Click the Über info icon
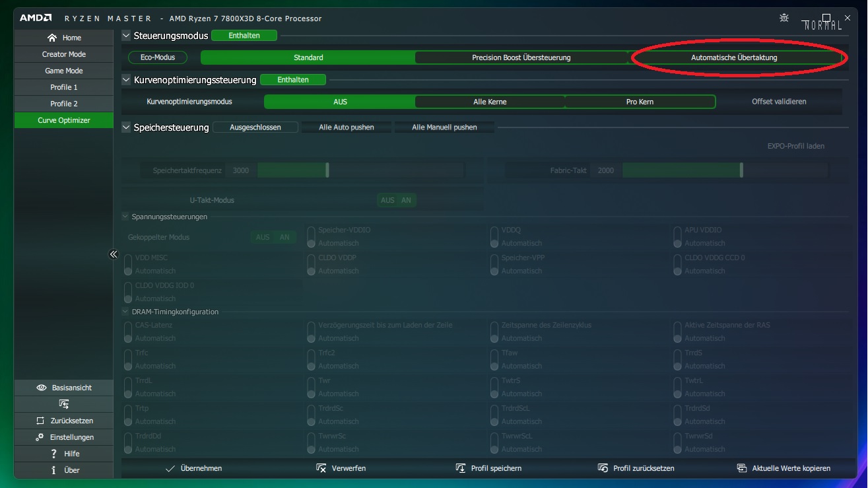The height and width of the screenshot is (488, 868). pos(53,470)
